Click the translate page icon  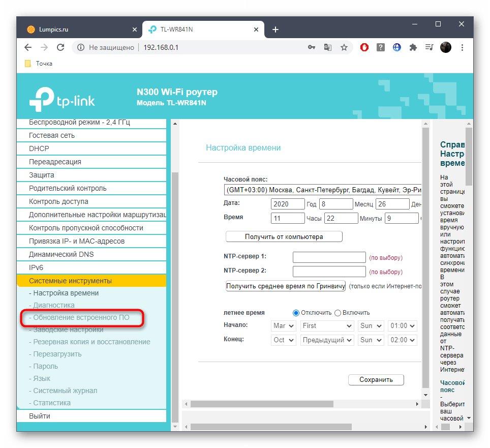(328, 47)
